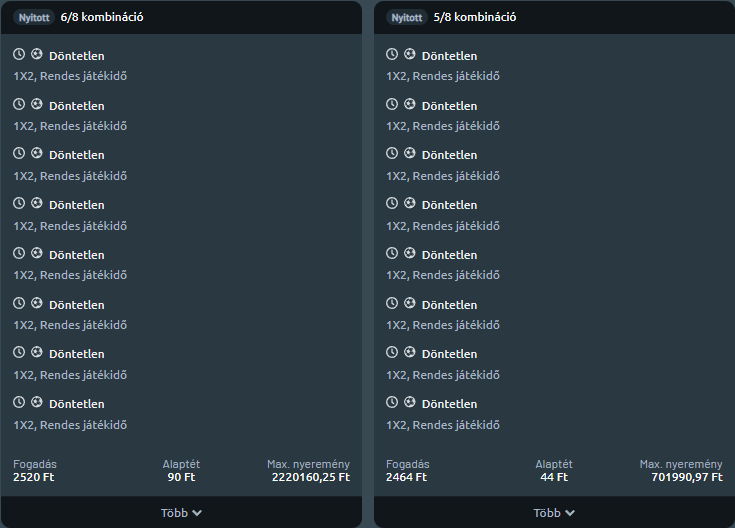Expand Több on the 6/8 kombináció slip
735x528 pixels.
coord(181,513)
